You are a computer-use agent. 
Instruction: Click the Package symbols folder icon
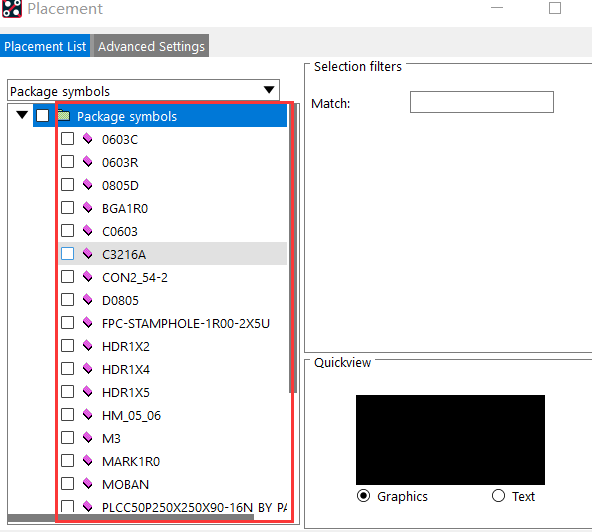(64, 116)
